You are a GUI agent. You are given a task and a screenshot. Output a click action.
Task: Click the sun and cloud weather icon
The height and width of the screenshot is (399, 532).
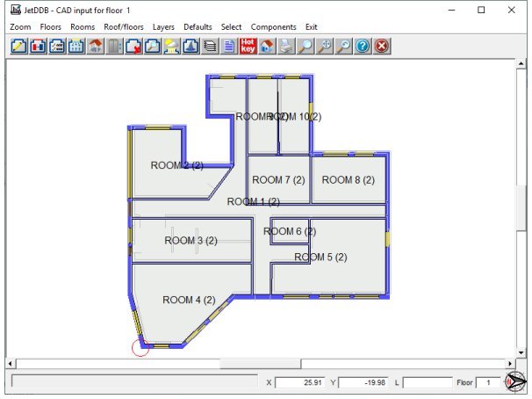172,46
